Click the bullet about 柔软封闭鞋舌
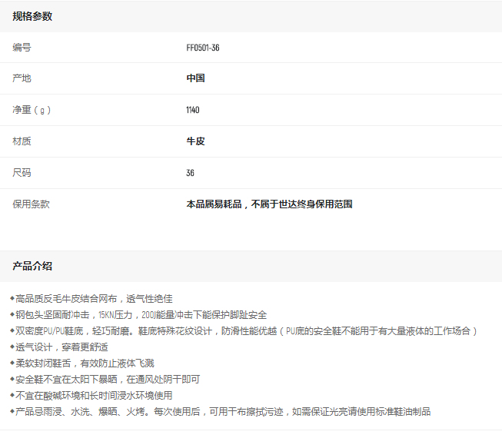Screen dimensions: 502x448 [84, 363]
